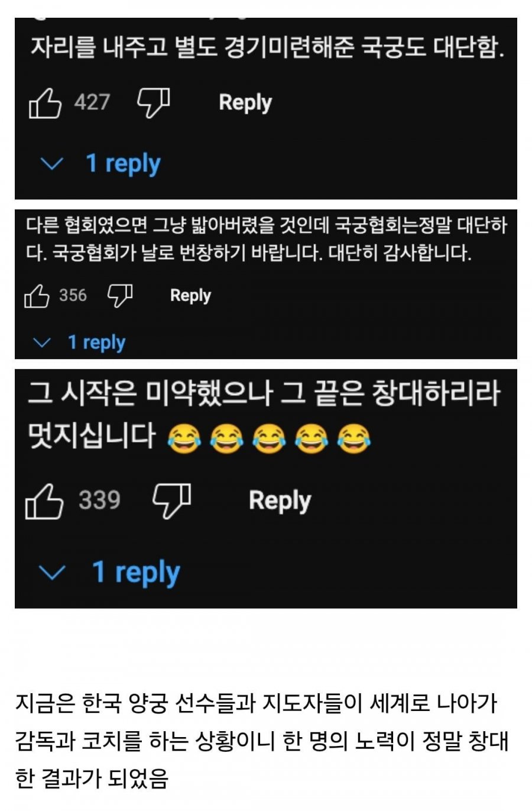Open '1 reply' under the 339-like comment

coord(136,573)
